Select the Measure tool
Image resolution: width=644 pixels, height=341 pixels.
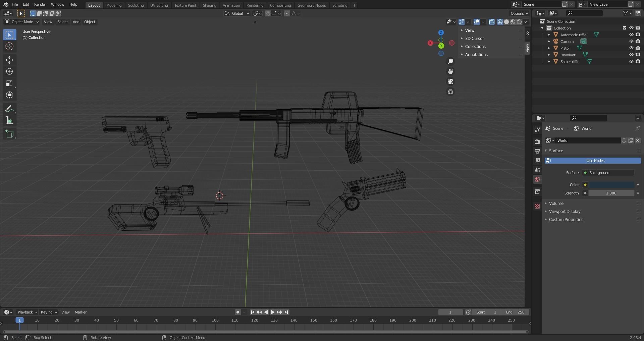point(9,121)
